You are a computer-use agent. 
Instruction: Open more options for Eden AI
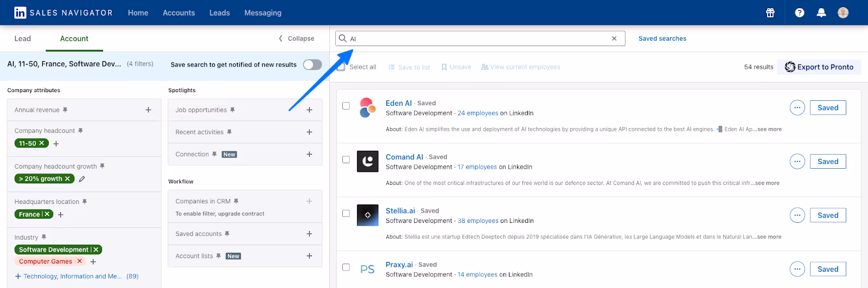tap(797, 108)
